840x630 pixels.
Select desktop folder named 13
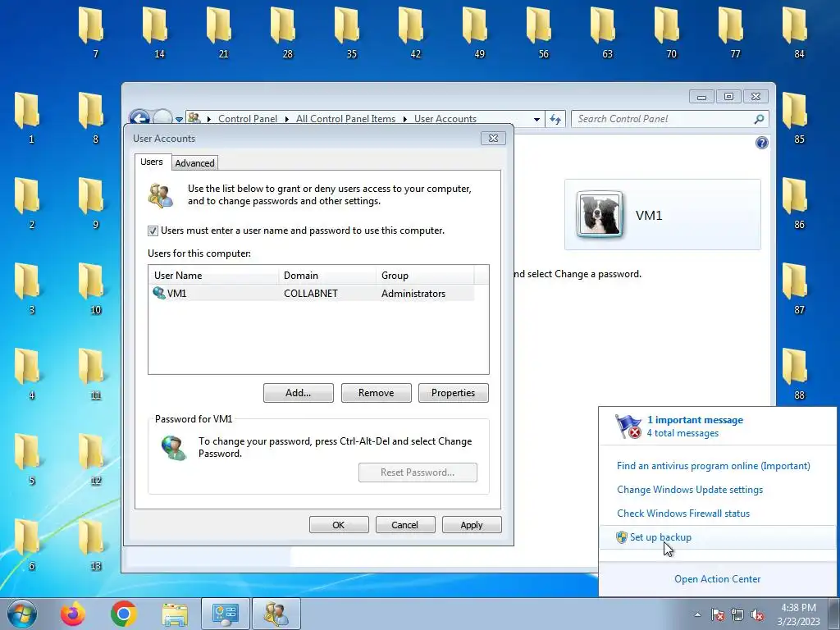tap(93, 545)
